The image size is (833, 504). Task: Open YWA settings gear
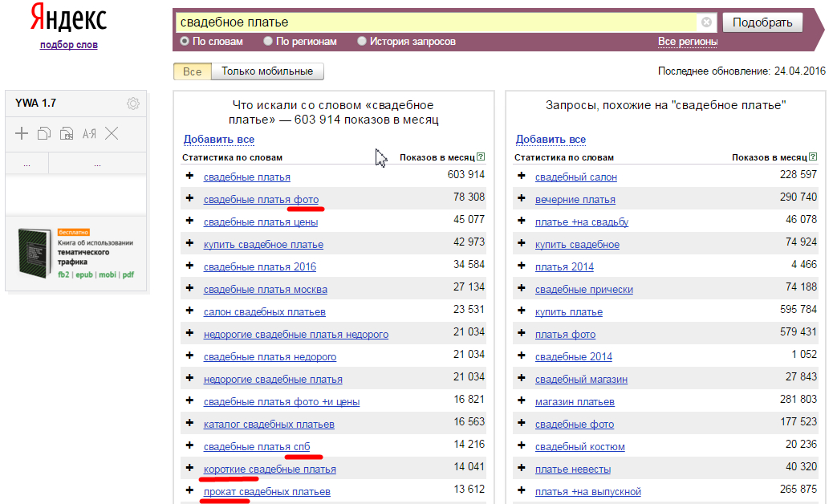tap(133, 104)
